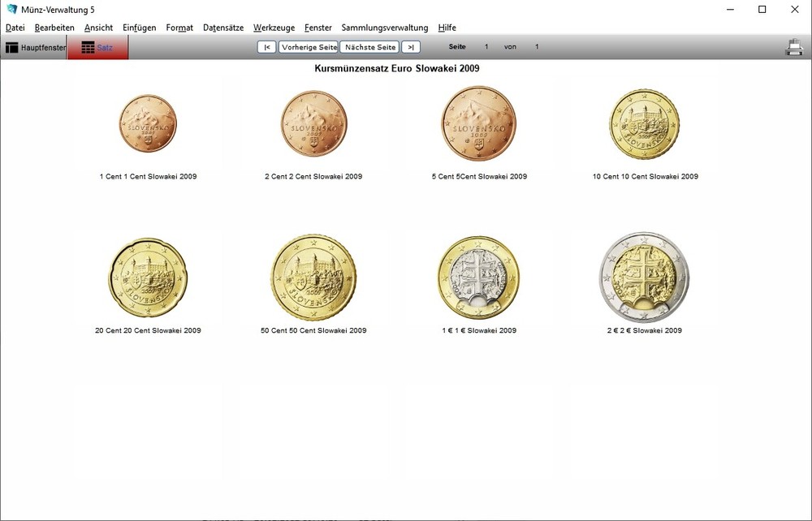The image size is (812, 521).
Task: Select the 2 Cent Slowakei 2009 coin
Action: [x=313, y=123]
